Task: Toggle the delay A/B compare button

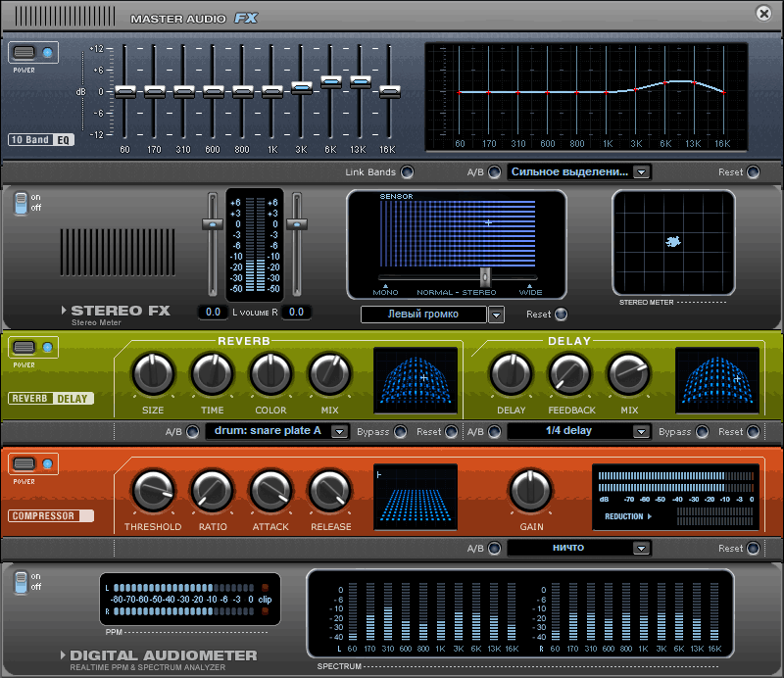Action: [494, 431]
